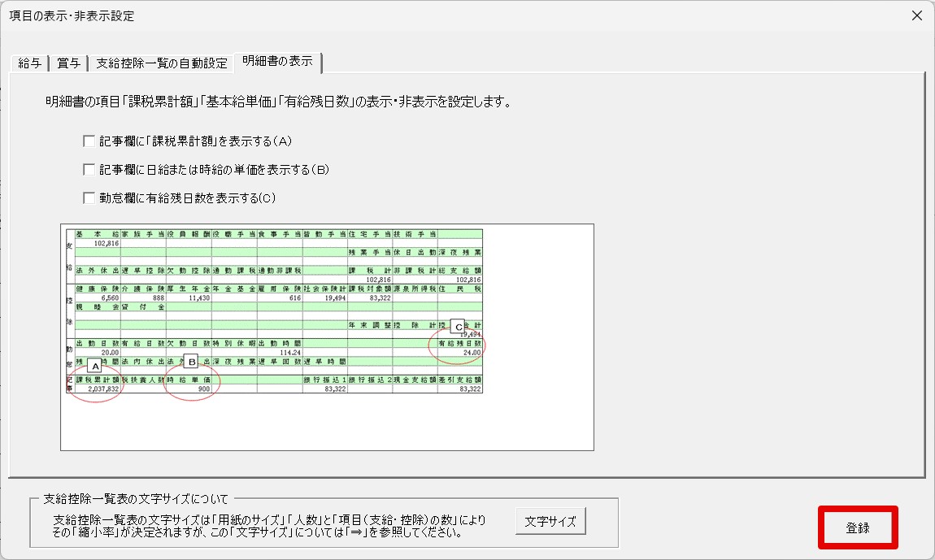The width and height of the screenshot is (935, 560).
Task: Click the 支給控除一覧表の文字サイズについて group label
Action: (x=136, y=498)
